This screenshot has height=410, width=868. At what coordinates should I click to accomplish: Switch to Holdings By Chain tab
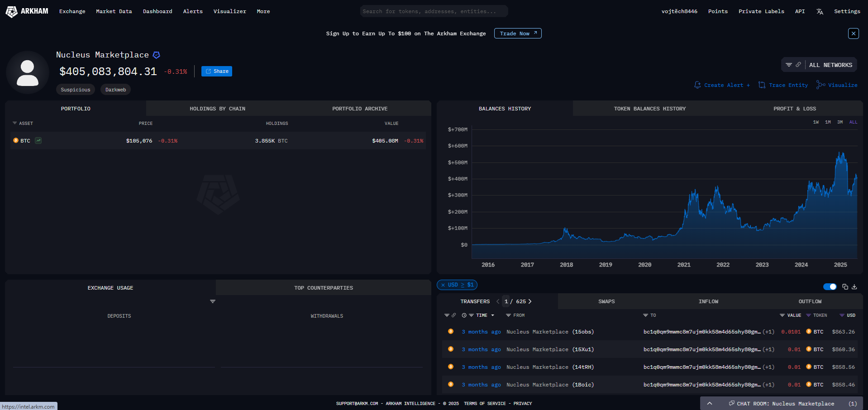pos(217,109)
